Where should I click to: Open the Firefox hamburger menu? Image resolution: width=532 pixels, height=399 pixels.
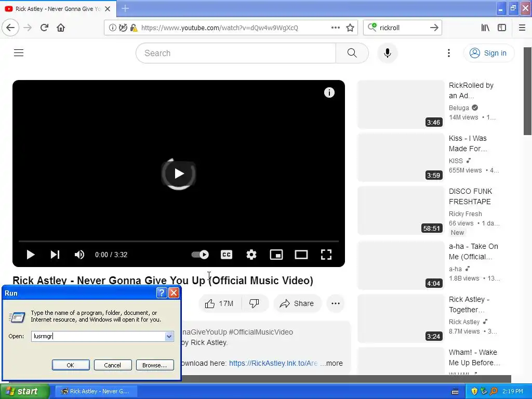[x=522, y=28]
